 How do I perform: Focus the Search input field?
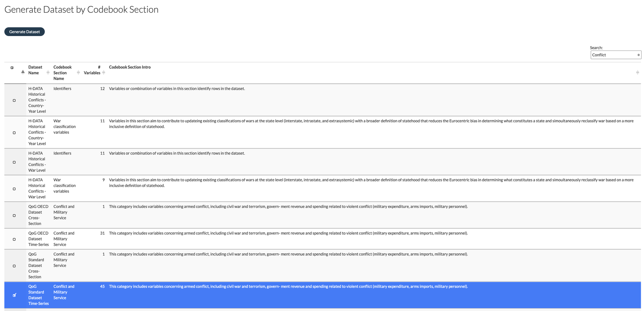click(x=613, y=55)
